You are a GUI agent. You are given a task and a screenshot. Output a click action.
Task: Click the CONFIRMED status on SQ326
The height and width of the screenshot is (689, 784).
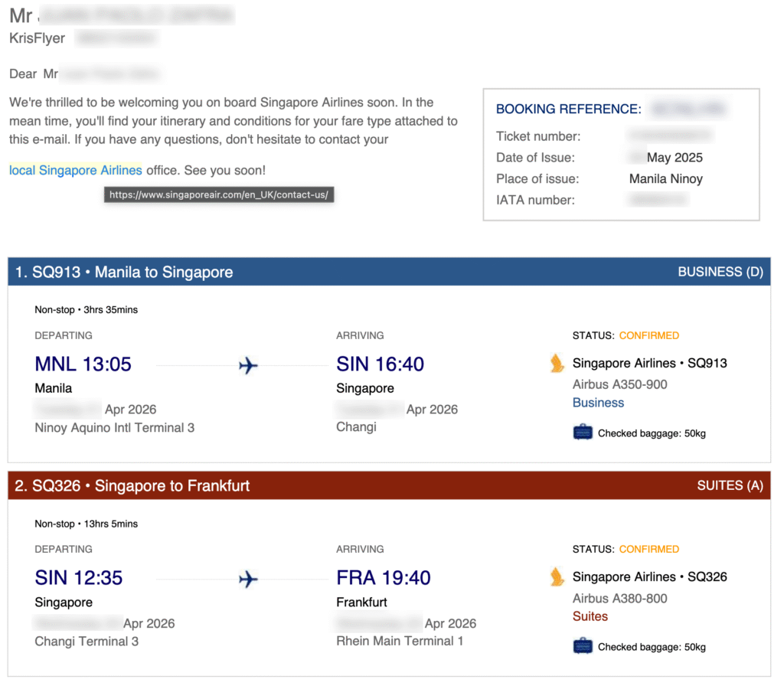648,549
